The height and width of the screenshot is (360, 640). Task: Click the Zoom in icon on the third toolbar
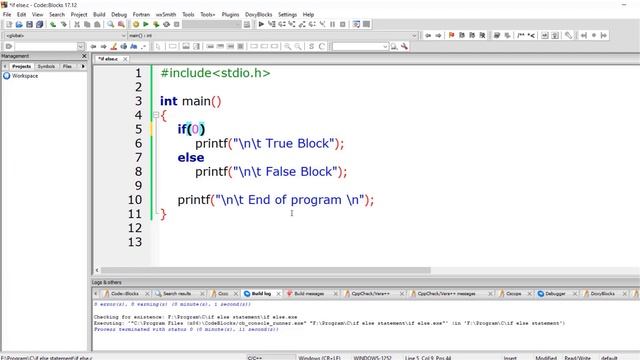[288, 47]
